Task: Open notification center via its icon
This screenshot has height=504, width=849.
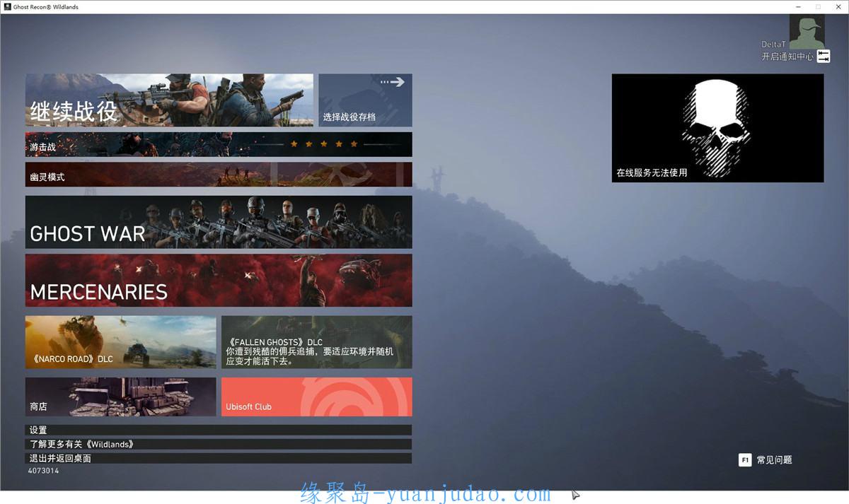Action: 824,57
